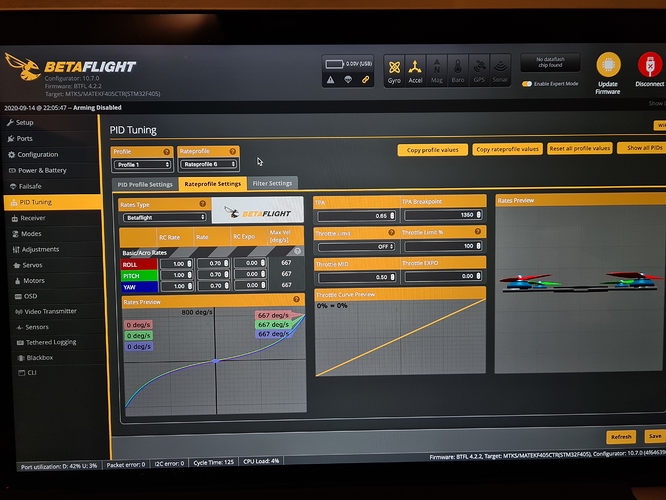Switch to Filter Settings tab

pos(272,183)
